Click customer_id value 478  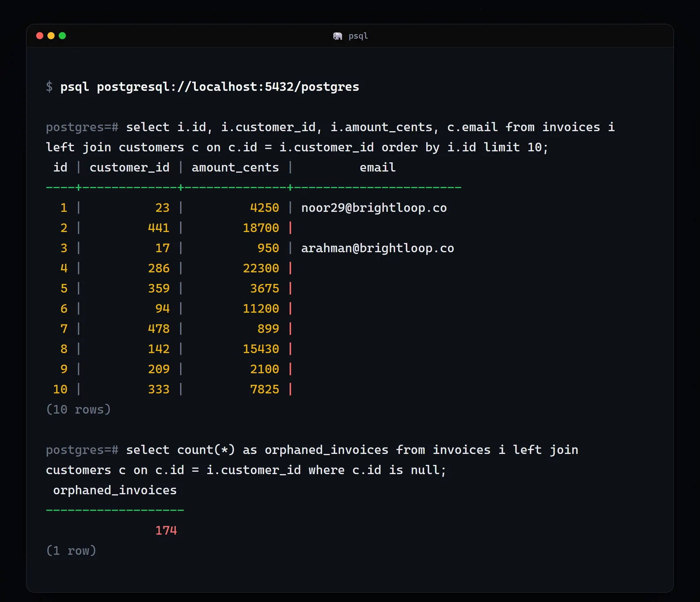(159, 328)
